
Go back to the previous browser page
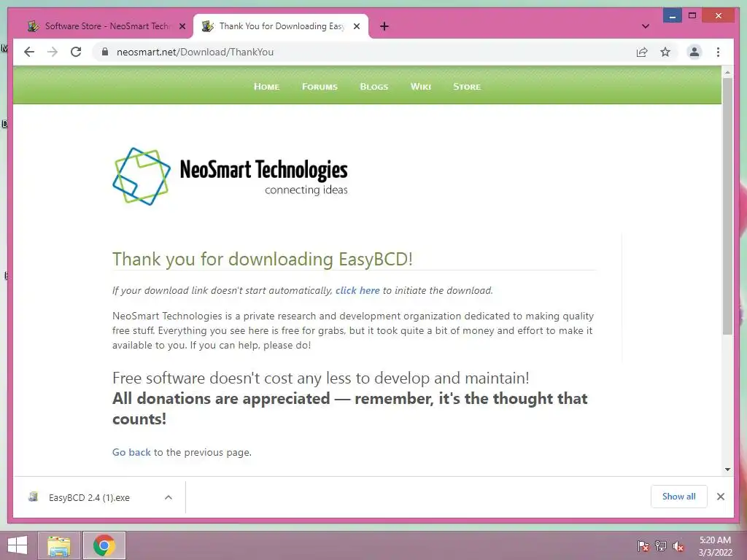[29, 52]
